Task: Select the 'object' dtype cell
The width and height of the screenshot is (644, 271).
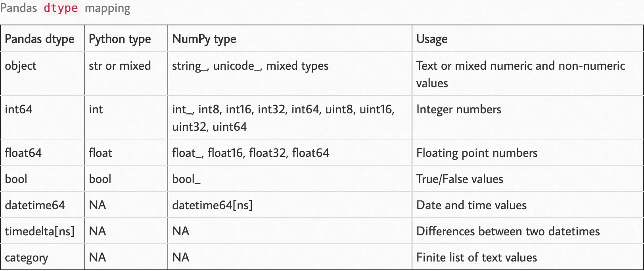Action: tap(21, 66)
